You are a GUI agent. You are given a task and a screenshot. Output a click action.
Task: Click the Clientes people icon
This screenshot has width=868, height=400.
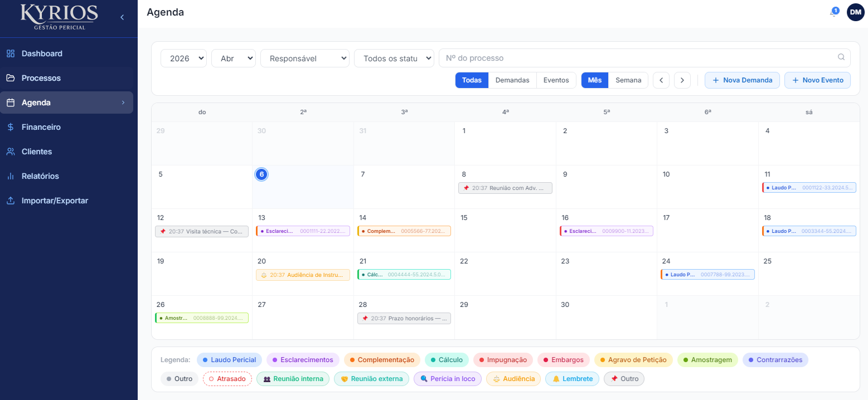pyautogui.click(x=10, y=152)
